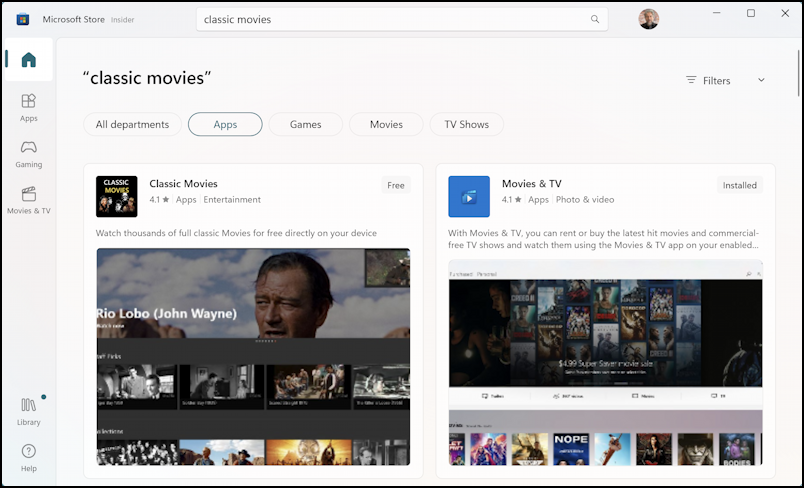Viewport: 804px width, 488px height.
Task: Open Movies & TV in sidebar
Action: tap(29, 200)
